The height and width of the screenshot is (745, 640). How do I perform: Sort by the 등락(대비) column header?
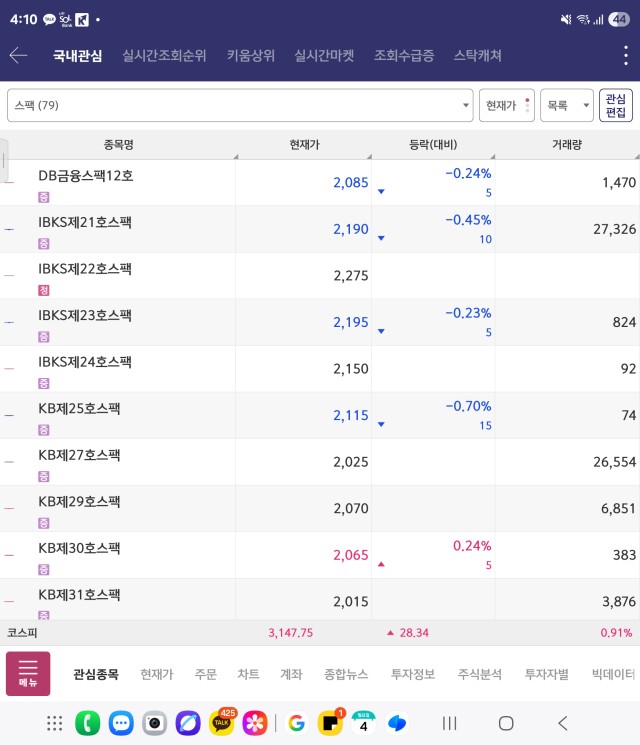[433, 144]
